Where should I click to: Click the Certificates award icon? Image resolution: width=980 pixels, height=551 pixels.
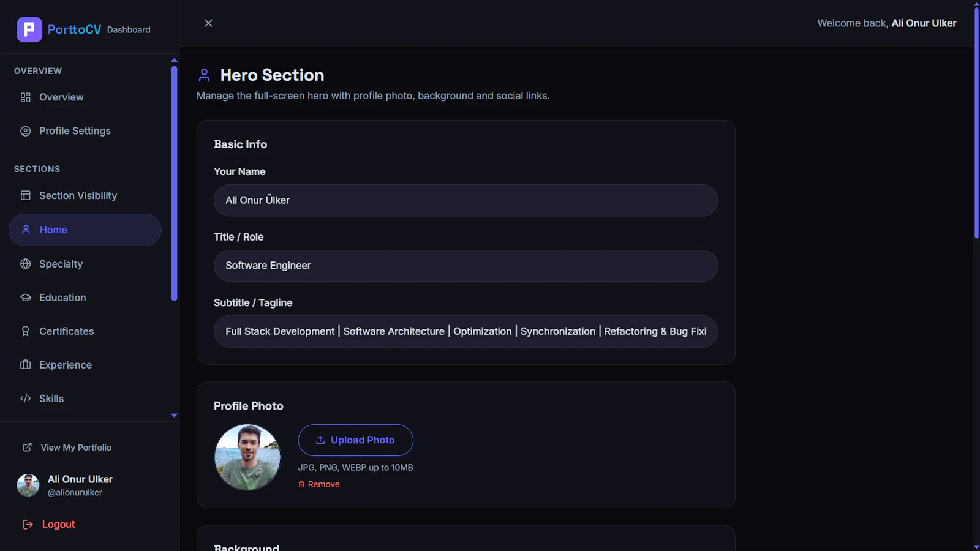tap(25, 331)
